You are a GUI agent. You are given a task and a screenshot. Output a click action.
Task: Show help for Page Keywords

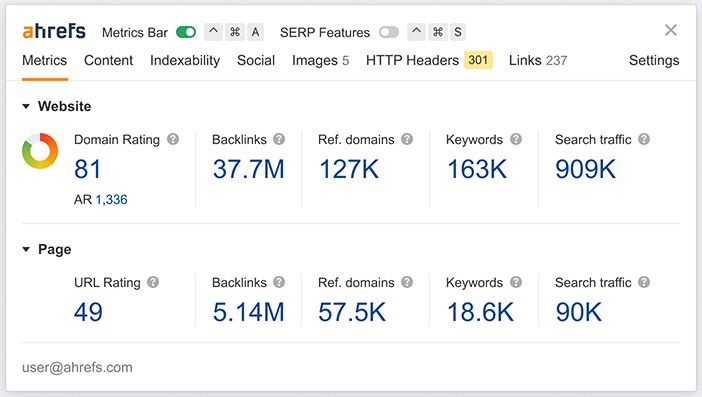(516, 282)
